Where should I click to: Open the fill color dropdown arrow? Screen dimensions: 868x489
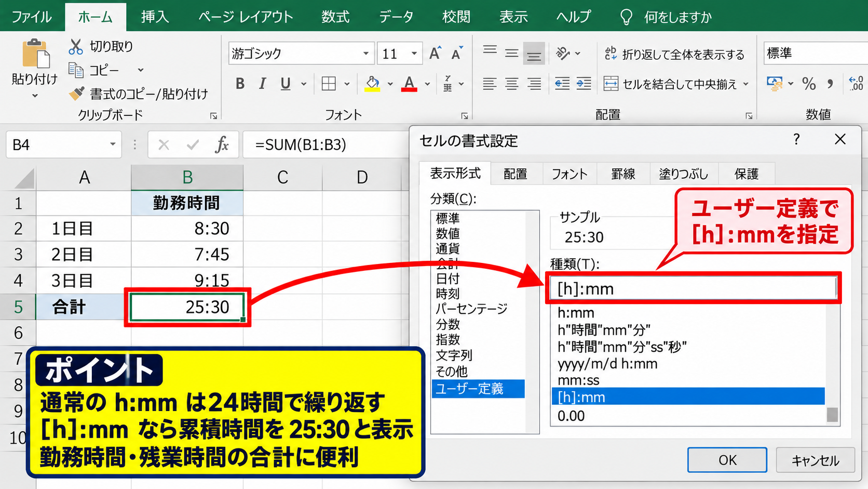tap(390, 84)
